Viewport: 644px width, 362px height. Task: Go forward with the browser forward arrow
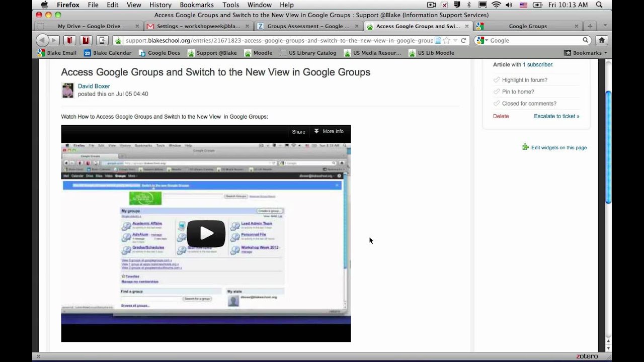coord(54,40)
